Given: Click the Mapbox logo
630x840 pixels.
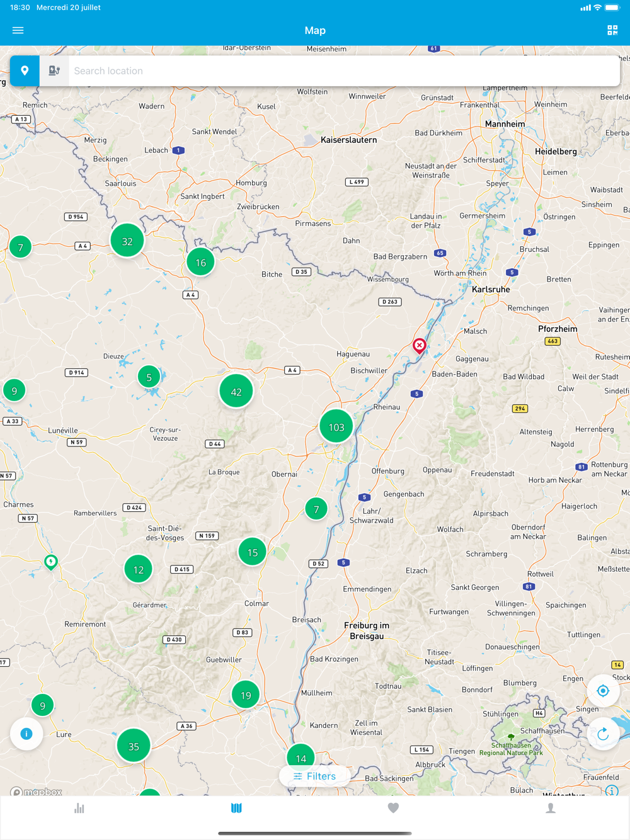Looking at the screenshot, I should pos(37,792).
